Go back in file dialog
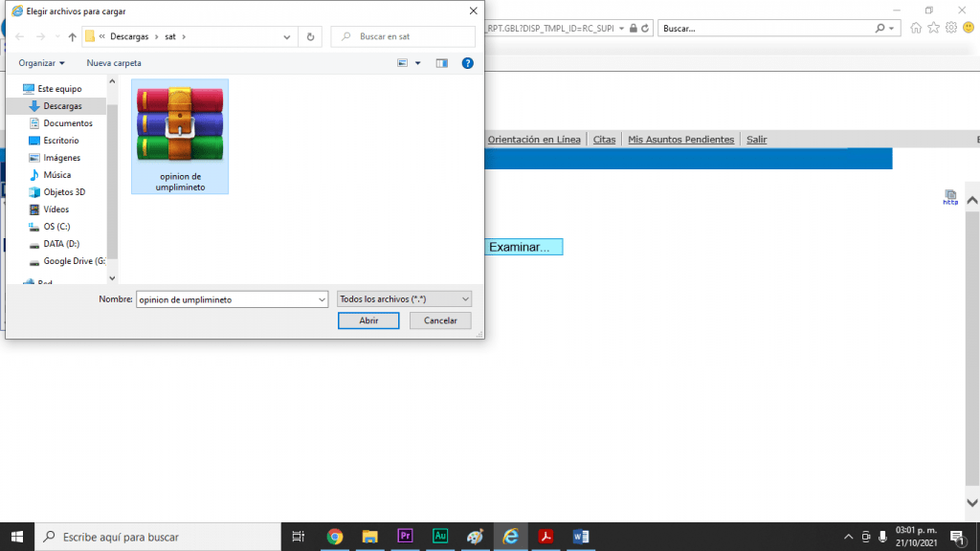This screenshot has width=980, height=551. (19, 37)
